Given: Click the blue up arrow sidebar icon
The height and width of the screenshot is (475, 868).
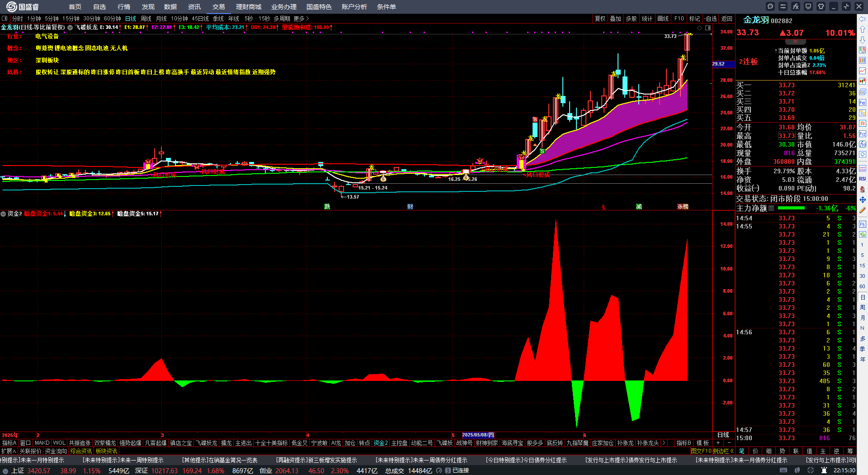Looking at the screenshot, I should pyautogui.click(x=863, y=29).
